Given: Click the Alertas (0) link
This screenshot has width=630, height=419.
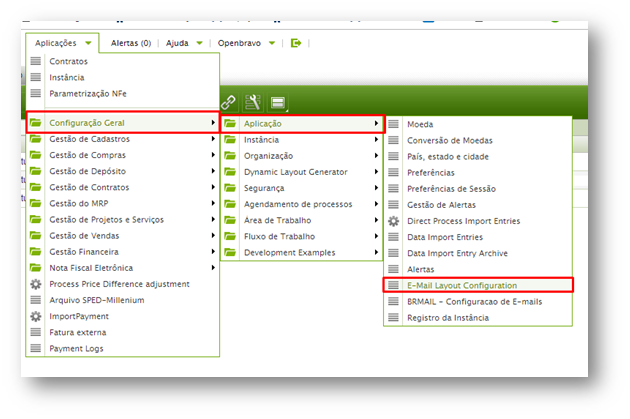Looking at the screenshot, I should [x=131, y=43].
